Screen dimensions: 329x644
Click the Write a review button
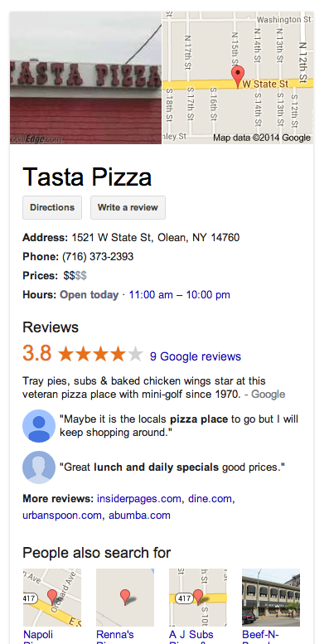pos(128,207)
